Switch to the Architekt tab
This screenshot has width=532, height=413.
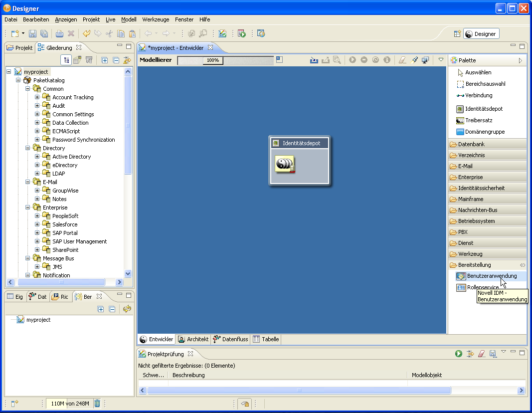pyautogui.click(x=193, y=339)
